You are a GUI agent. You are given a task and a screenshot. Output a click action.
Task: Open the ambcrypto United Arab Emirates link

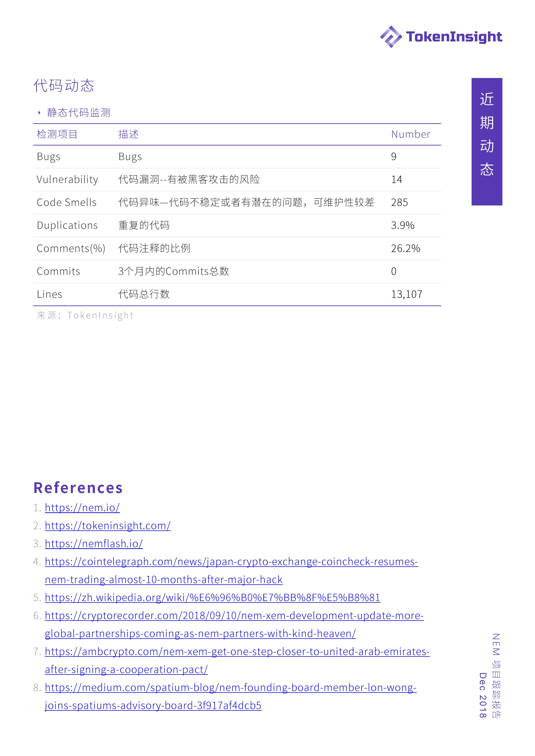(237, 660)
